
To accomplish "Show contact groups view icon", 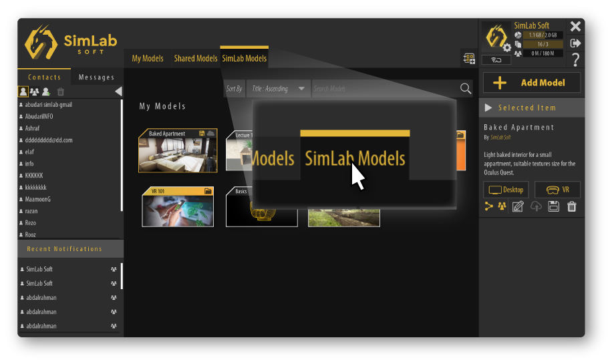I will coord(34,92).
